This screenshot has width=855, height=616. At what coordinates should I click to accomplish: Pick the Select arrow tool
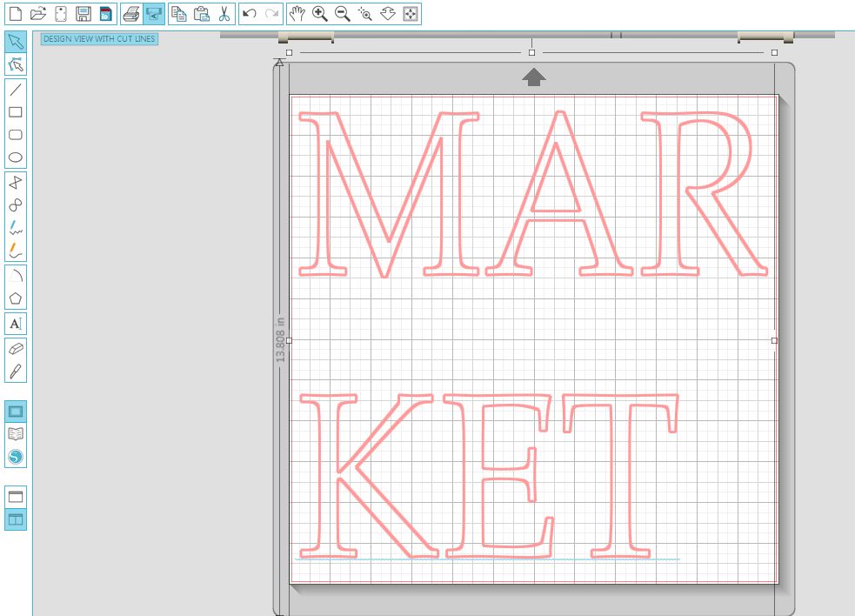point(16,42)
